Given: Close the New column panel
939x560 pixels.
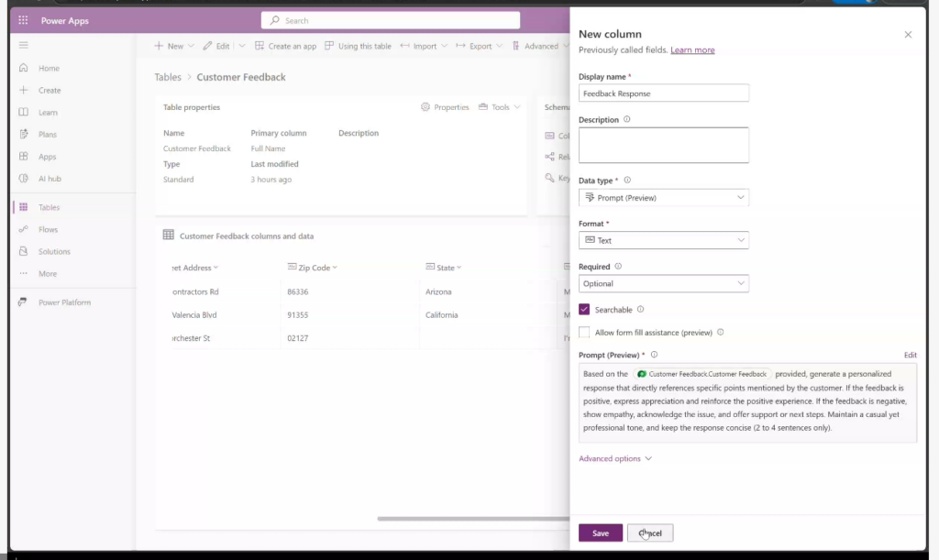Looking at the screenshot, I should point(908,35).
